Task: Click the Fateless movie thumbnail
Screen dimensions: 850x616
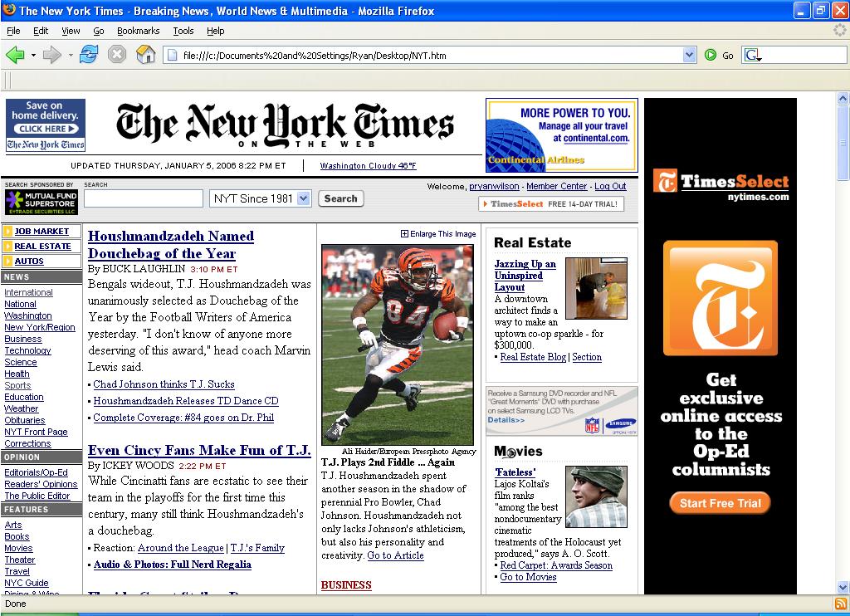Action: pyautogui.click(x=596, y=496)
